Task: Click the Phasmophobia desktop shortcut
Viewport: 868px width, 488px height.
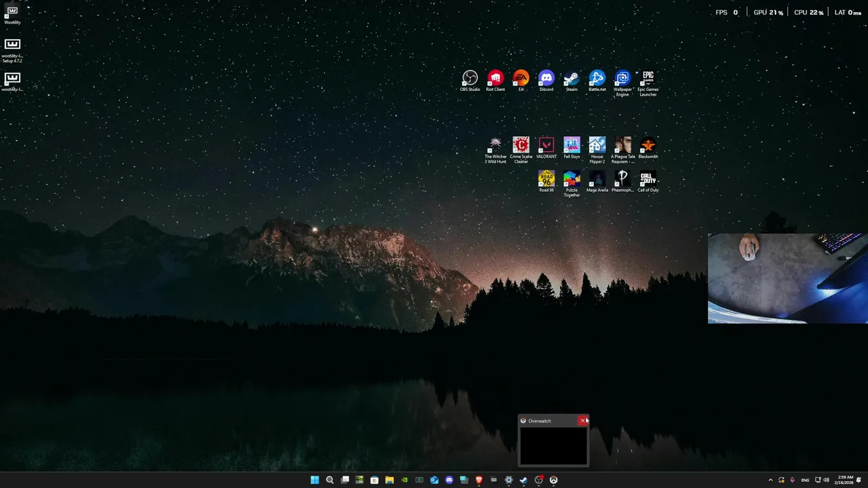Action: tap(623, 182)
